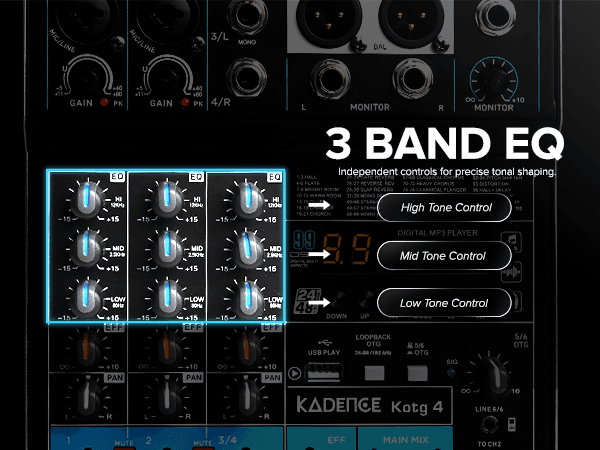Turn channel 1 HI EQ knob

[x=87, y=199]
